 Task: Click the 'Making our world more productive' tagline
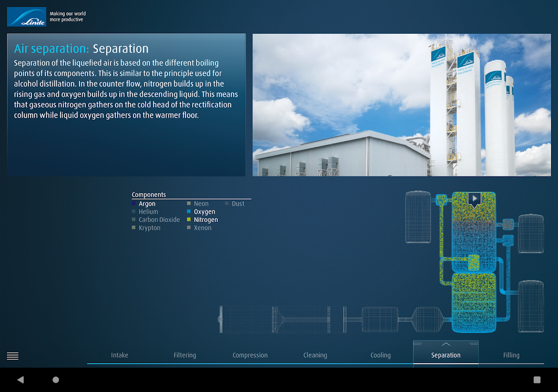click(x=68, y=17)
